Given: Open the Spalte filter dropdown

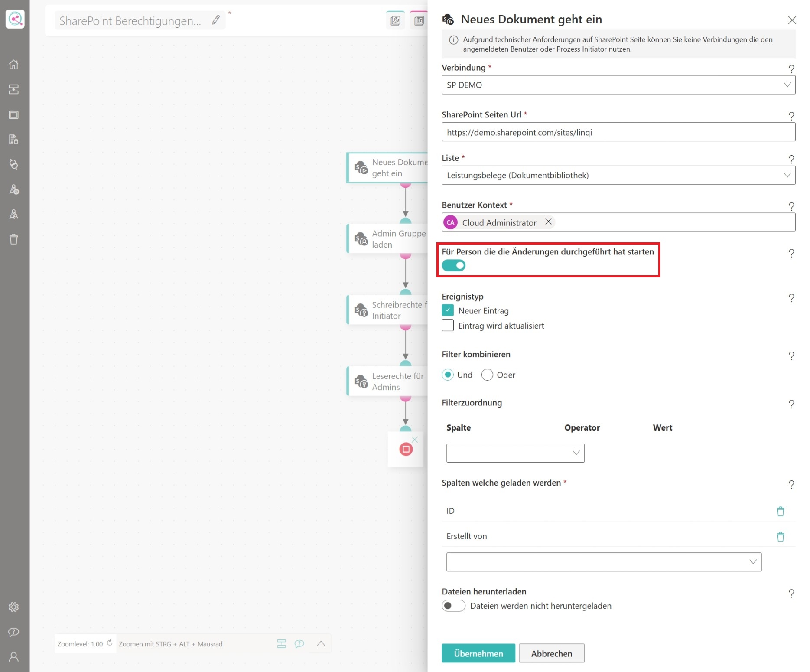Looking at the screenshot, I should point(515,453).
